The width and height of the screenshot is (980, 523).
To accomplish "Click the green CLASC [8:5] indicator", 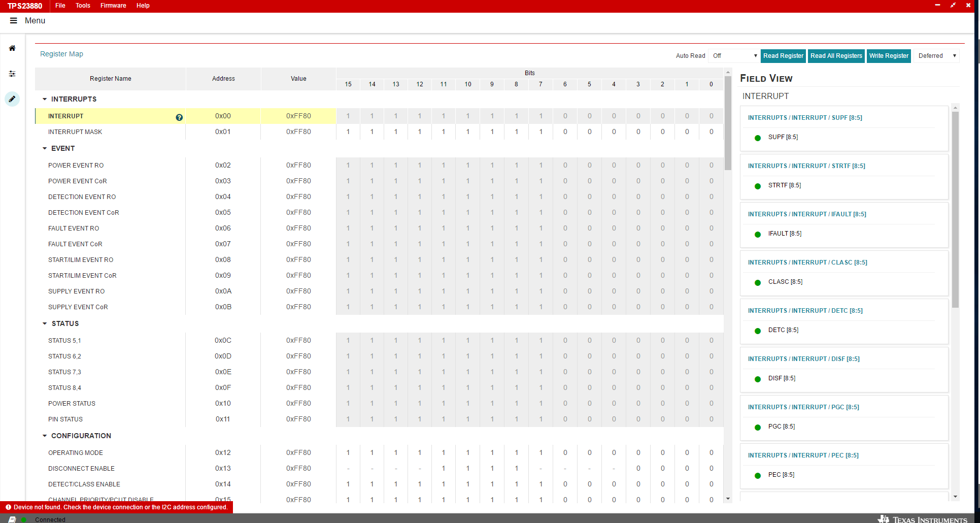I will 758,282.
